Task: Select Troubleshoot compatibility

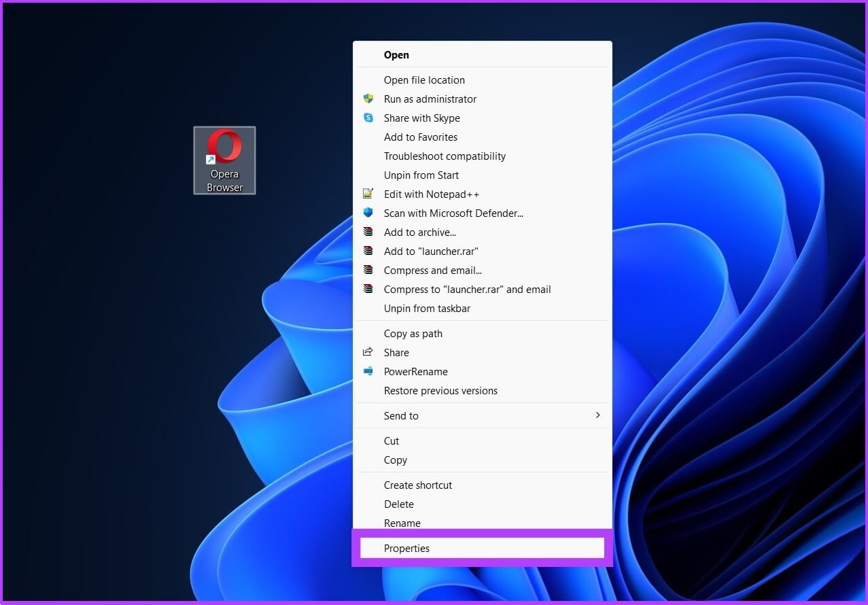Action: (x=483, y=156)
